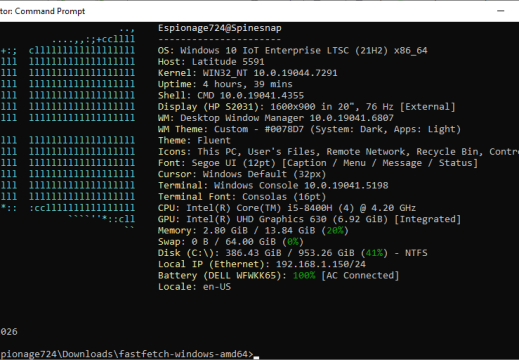Click the Uptime 4 hours, 39 mins line
This screenshot has width=519, height=360.
click(225, 84)
